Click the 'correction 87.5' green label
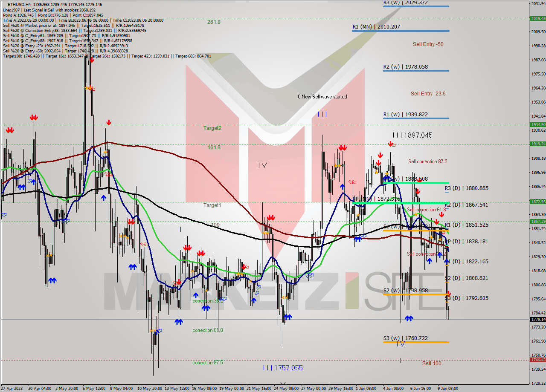The height and width of the screenshot is (392, 546). [208, 363]
